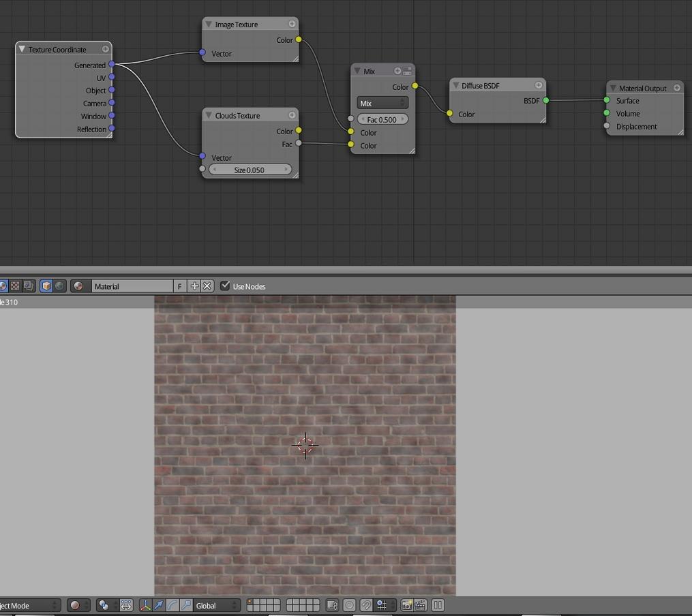The image size is (692, 616).
Task: Collapse the Texture Coordinate node
Action: point(22,49)
